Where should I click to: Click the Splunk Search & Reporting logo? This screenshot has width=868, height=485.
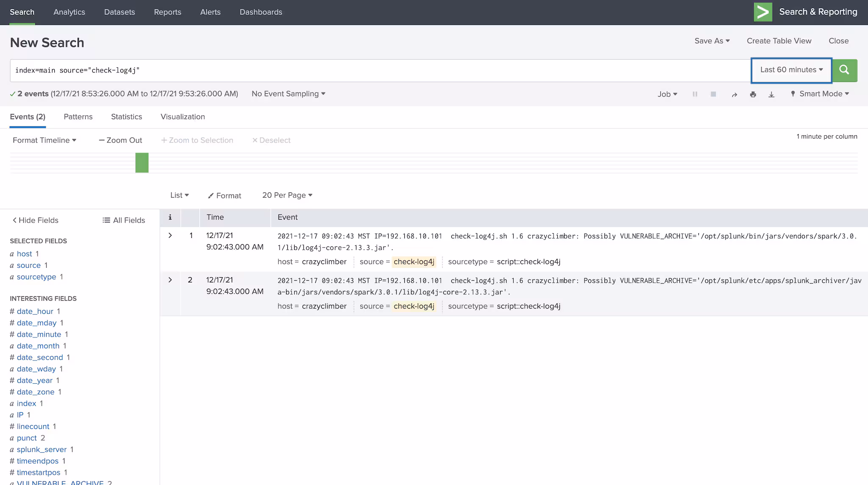pos(763,12)
